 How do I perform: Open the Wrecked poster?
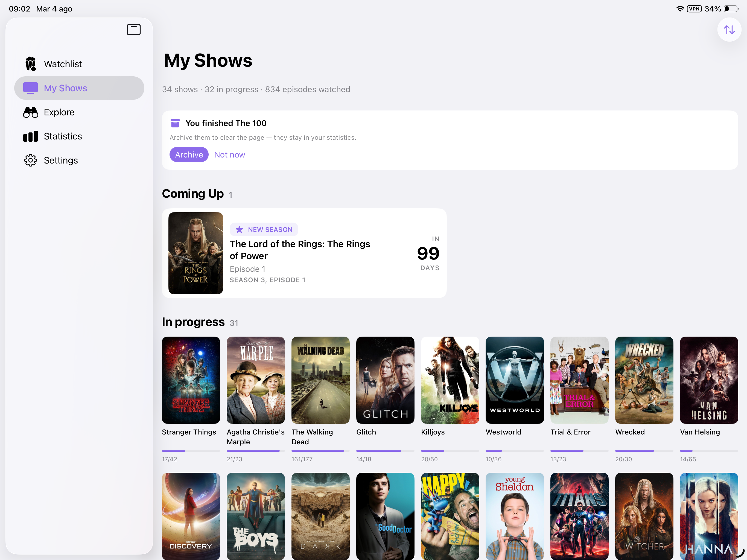(x=644, y=380)
